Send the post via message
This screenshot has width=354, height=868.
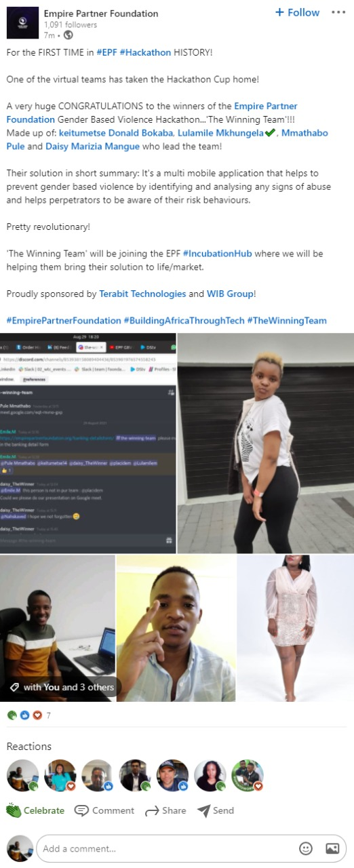(x=216, y=810)
